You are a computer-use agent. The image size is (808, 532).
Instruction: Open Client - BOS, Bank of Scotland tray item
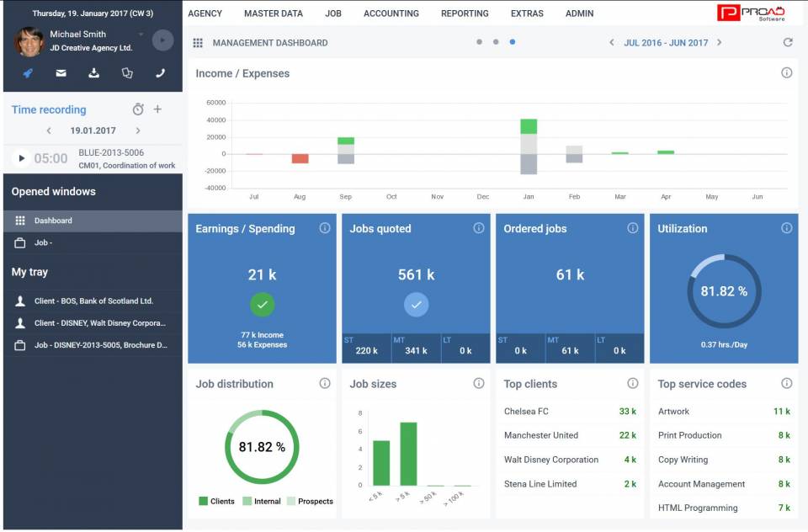point(93,301)
